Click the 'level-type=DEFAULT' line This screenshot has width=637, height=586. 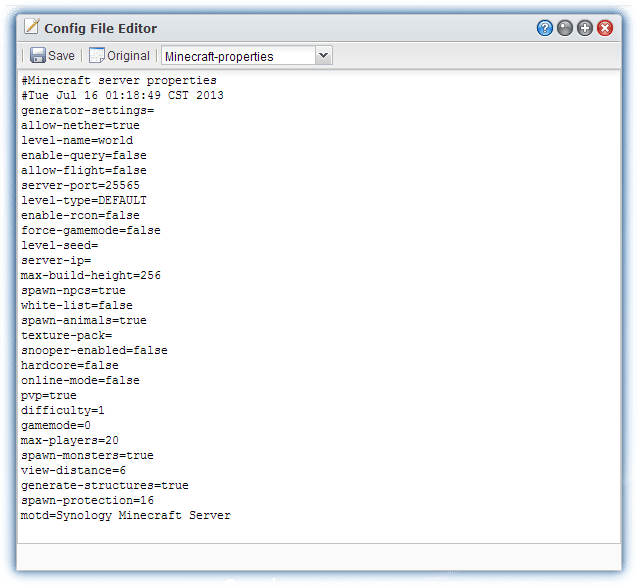(84, 201)
